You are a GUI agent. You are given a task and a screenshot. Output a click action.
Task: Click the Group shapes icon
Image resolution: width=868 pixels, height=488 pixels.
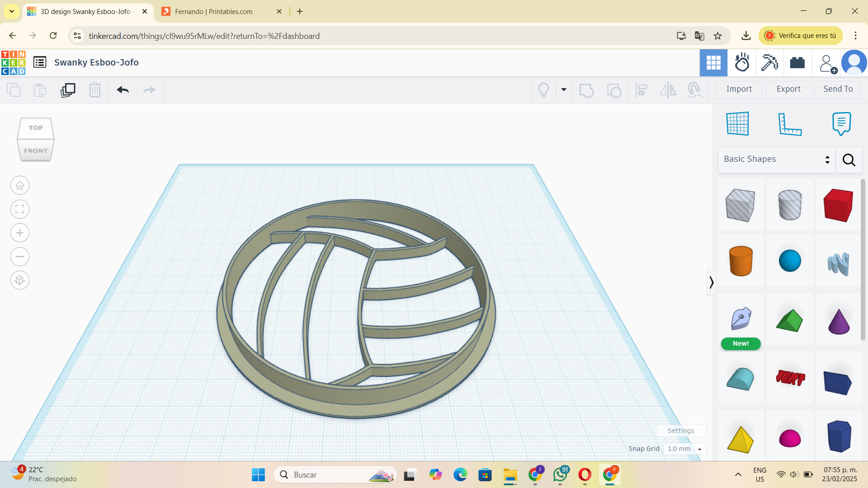586,90
